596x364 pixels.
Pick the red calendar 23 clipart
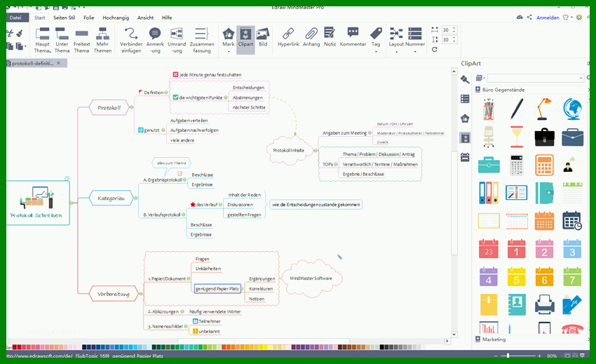coord(489,249)
